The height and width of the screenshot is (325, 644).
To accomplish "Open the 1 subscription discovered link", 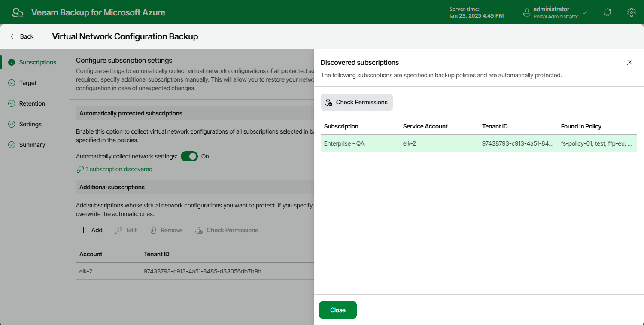I will (x=119, y=169).
